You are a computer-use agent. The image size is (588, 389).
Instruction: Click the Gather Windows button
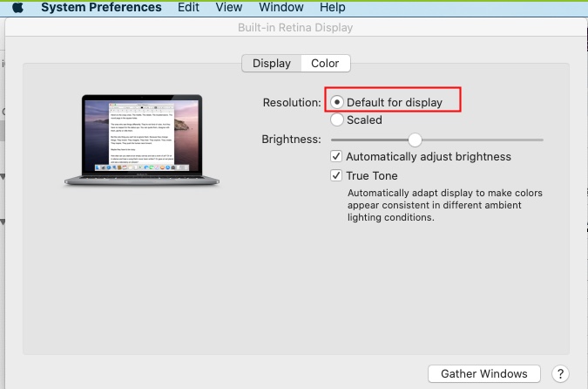click(x=484, y=373)
